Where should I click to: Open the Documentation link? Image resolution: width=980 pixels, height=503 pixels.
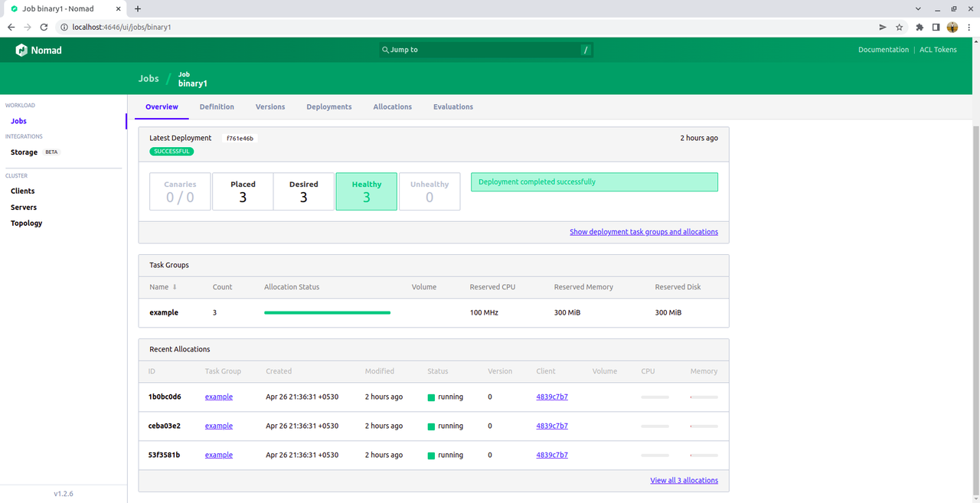pos(884,50)
